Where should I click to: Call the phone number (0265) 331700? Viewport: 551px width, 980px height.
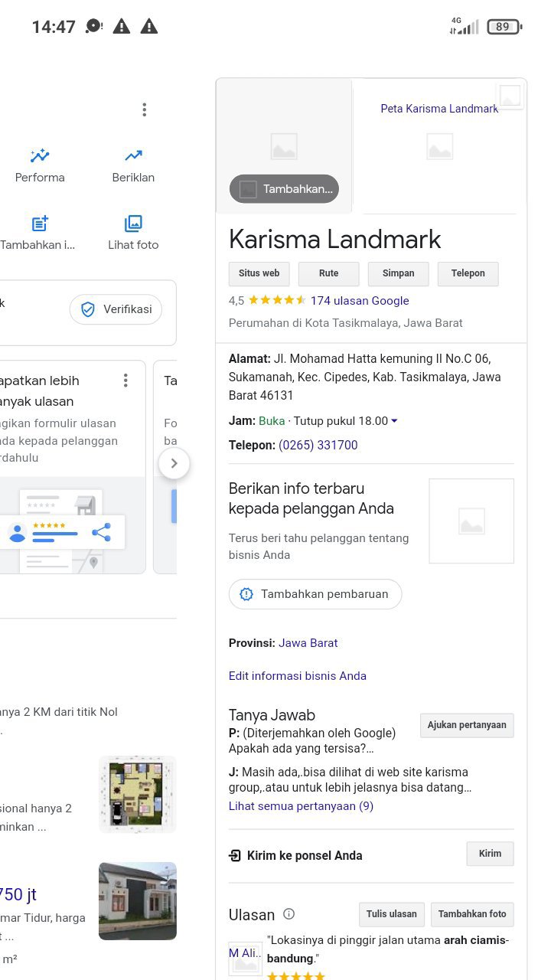[x=318, y=445]
